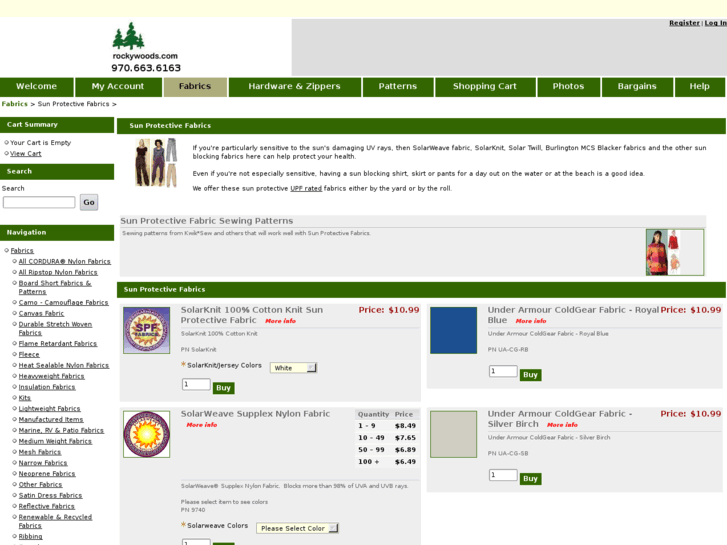Viewport: 727px width, 545px height.
Task: Open Heavyweight Fabrics link
Action: [51, 376]
